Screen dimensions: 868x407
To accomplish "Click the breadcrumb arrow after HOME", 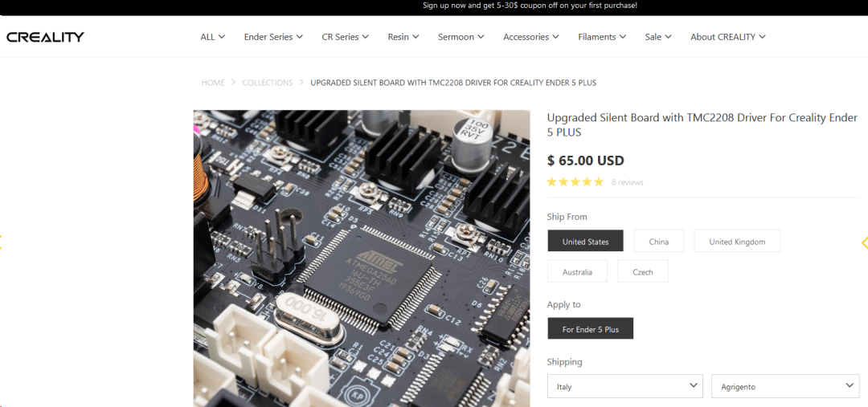I will tap(233, 83).
